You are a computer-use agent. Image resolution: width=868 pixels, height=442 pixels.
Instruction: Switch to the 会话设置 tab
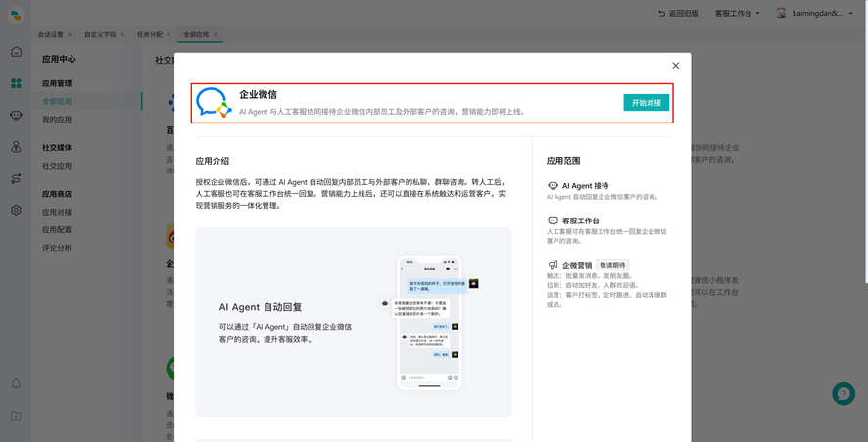(50, 34)
